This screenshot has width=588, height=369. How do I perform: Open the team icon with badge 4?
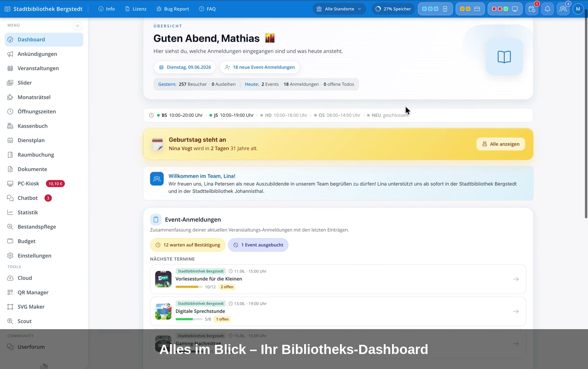coord(563,9)
